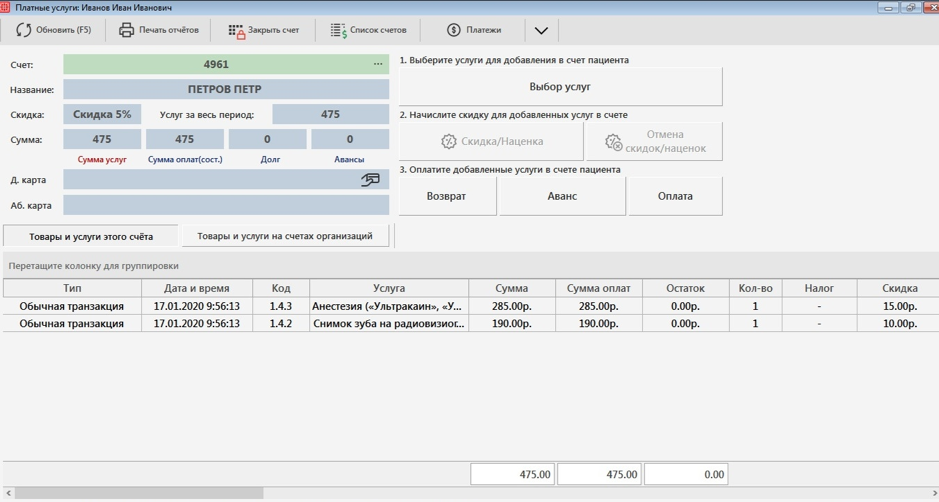Click the Перетащите колонку grouping panel
The image size is (939, 502).
point(470,265)
